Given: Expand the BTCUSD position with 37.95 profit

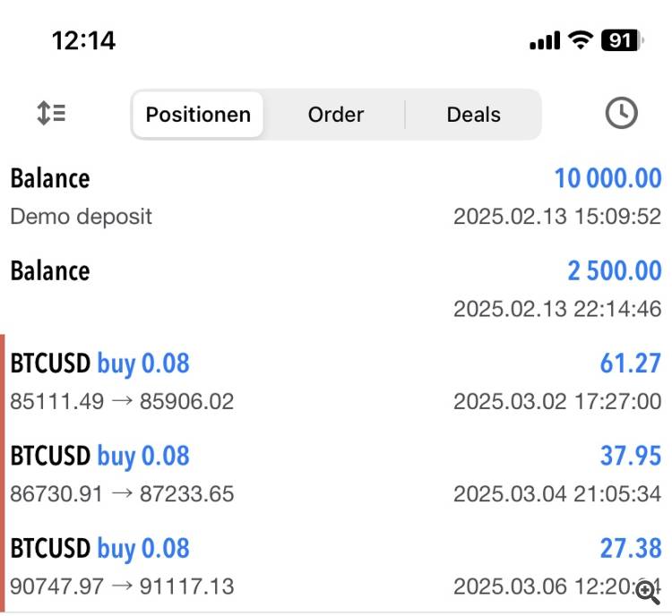Looking at the screenshot, I should (336, 473).
